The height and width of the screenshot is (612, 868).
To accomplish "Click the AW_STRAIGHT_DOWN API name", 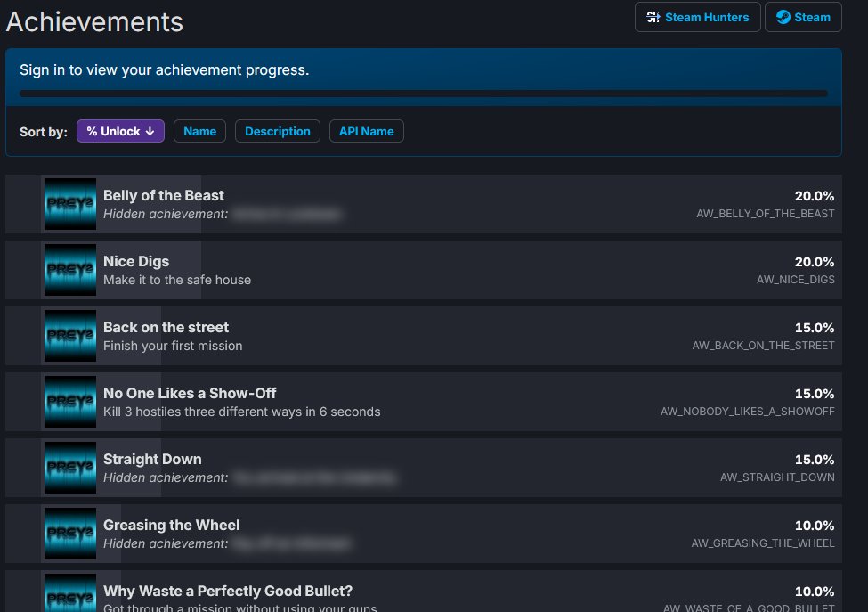I will (x=777, y=477).
